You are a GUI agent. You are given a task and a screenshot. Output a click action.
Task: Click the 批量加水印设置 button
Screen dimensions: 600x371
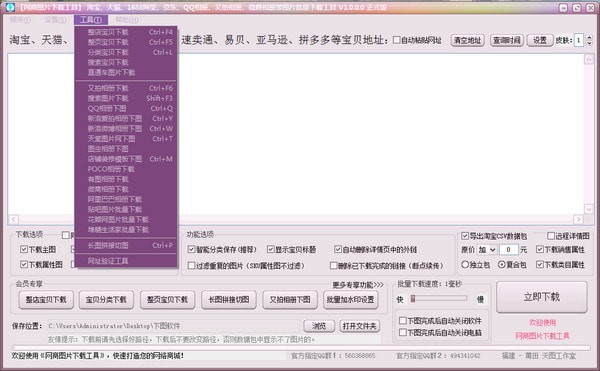point(351,299)
